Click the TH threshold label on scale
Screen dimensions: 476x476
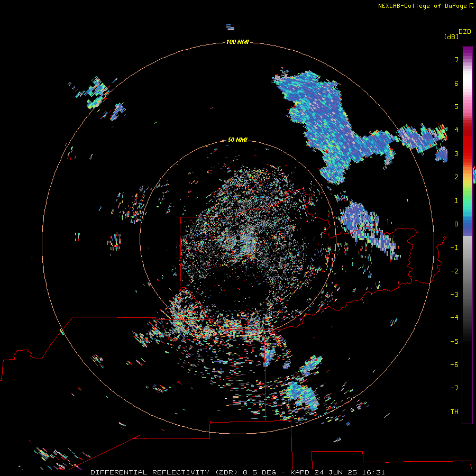click(454, 412)
